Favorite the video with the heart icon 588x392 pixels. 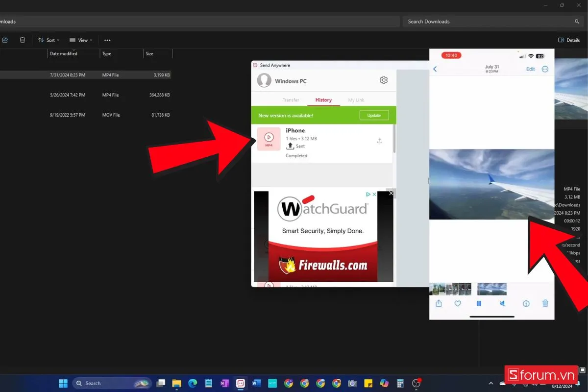(x=458, y=304)
